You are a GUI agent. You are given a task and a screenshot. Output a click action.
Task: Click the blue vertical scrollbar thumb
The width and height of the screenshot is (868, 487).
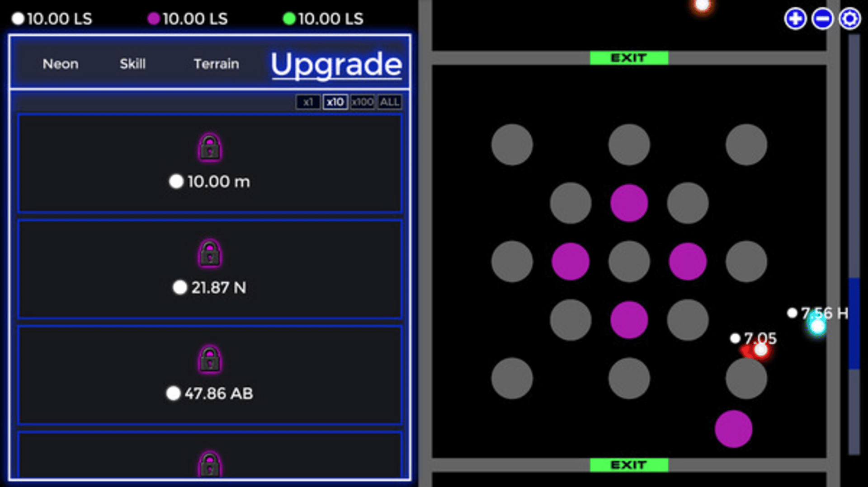pyautogui.click(x=854, y=323)
